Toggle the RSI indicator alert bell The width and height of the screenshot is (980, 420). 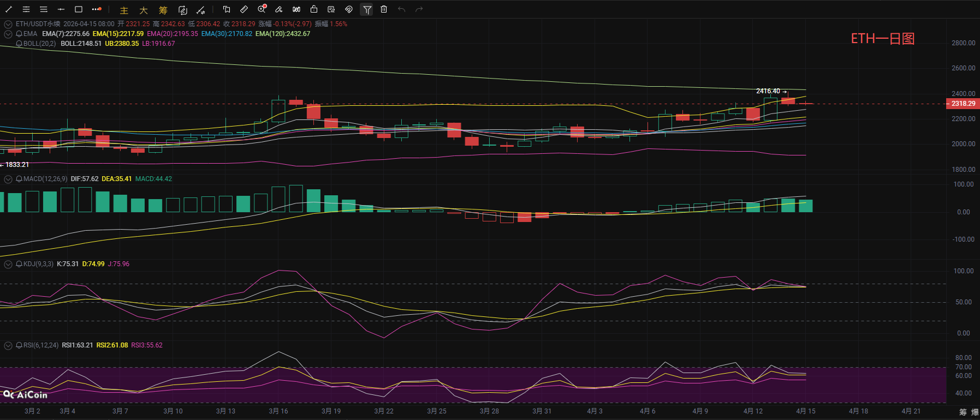19,345
